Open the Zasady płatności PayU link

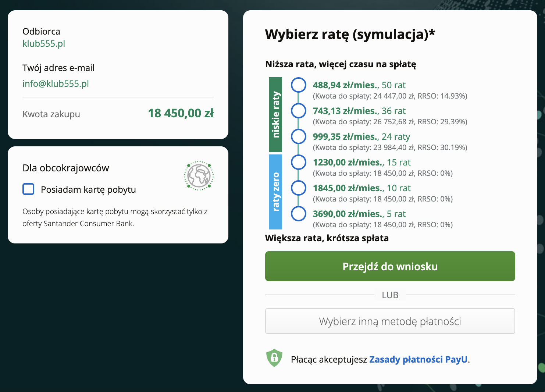point(418,359)
